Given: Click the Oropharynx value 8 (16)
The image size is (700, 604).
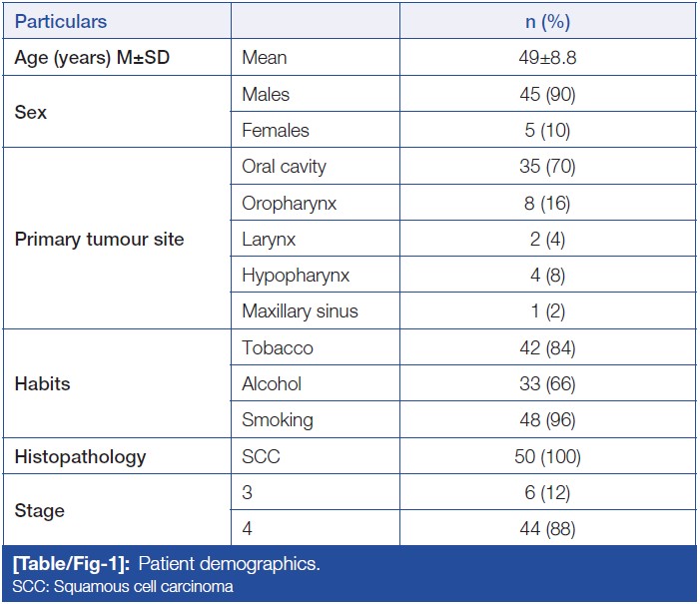Looking at the screenshot, I should 547,203.
